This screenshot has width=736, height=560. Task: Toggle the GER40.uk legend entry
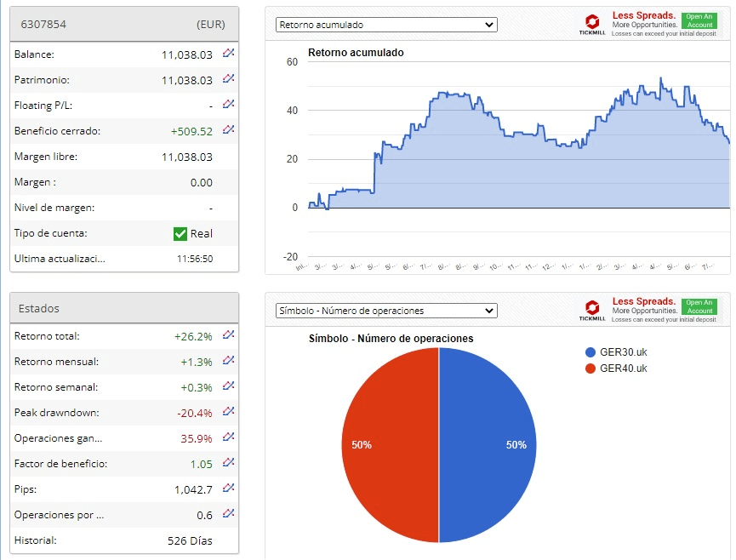coord(616,369)
